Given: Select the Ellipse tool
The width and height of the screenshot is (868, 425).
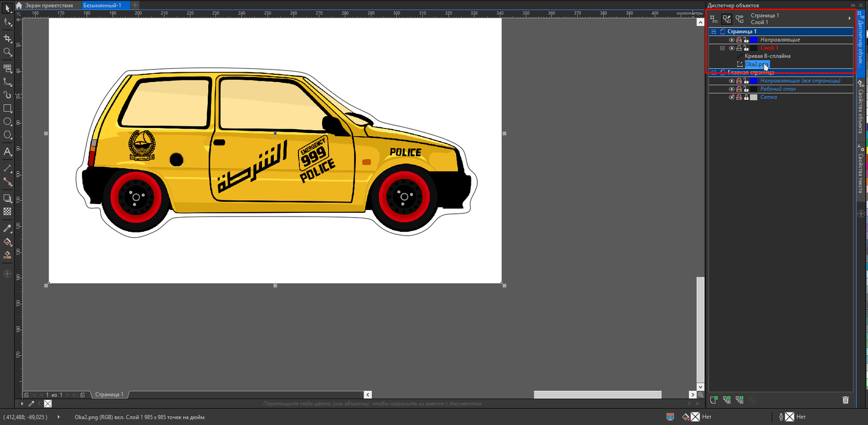Looking at the screenshot, I should 8,122.
